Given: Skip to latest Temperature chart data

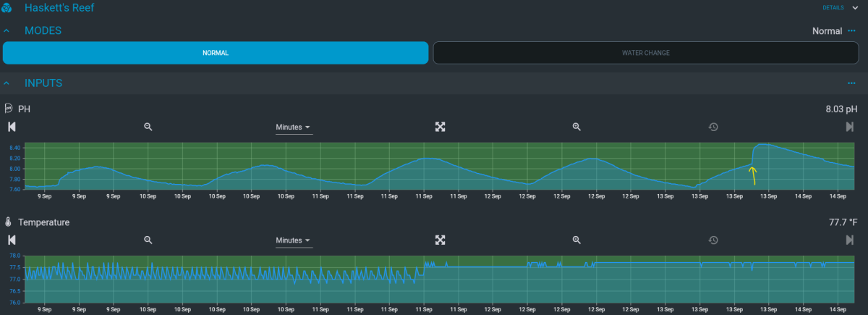Looking at the screenshot, I should (x=850, y=240).
